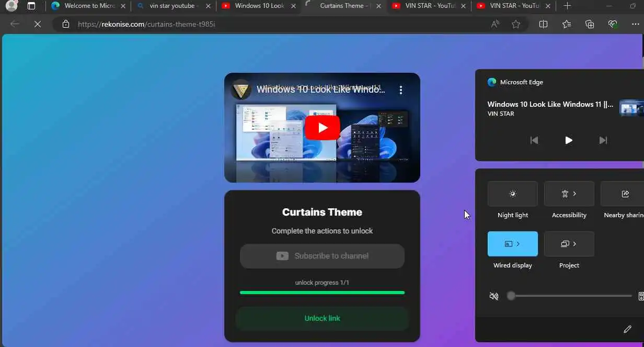Unmute the volume speaker icon
Image resolution: width=644 pixels, height=347 pixels.
(x=494, y=296)
